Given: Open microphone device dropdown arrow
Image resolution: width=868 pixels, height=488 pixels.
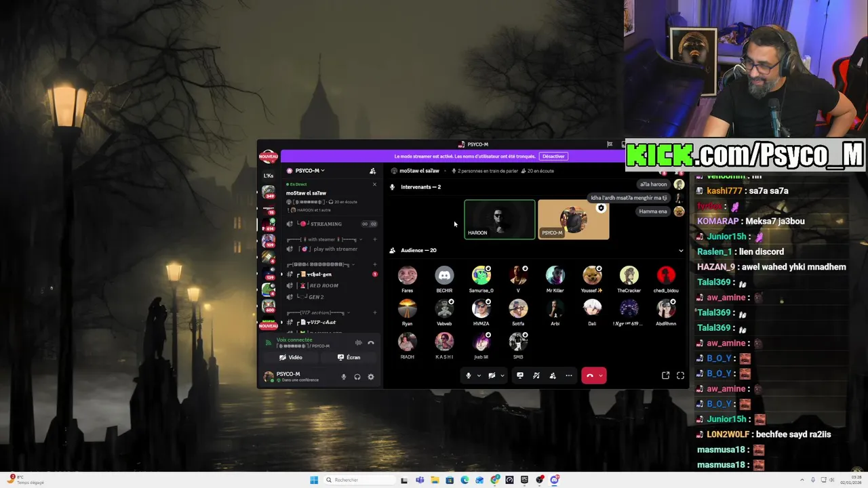Looking at the screenshot, I should pos(479,375).
